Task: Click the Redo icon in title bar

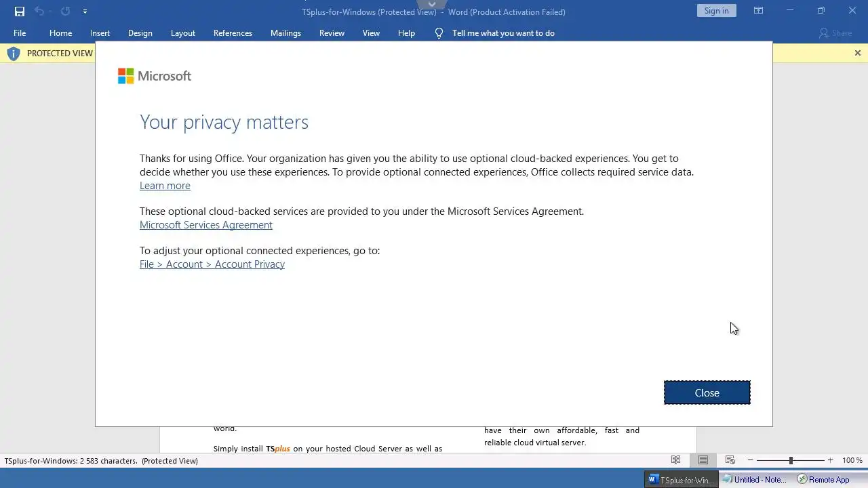Action: pyautogui.click(x=65, y=12)
